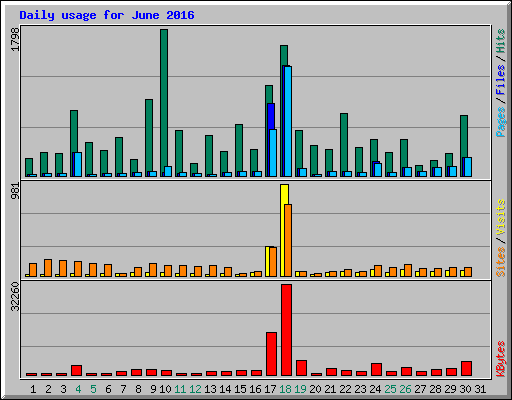
Task: Click day label 21 on the axis
Action: tap(330, 389)
